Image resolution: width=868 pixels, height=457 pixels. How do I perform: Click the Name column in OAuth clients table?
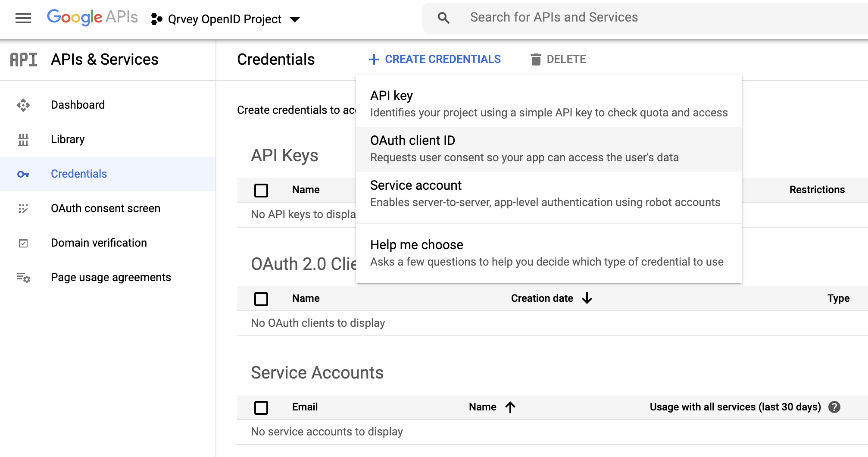[x=306, y=298]
